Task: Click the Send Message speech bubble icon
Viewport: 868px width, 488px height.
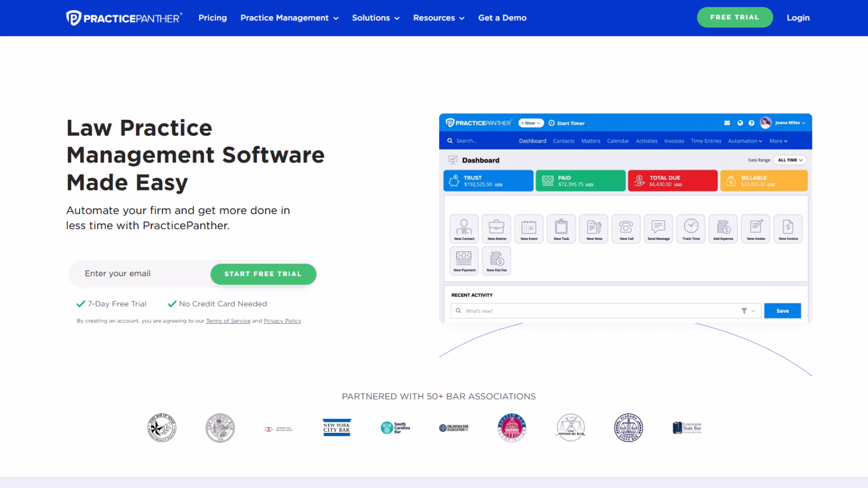Action: 659,228
